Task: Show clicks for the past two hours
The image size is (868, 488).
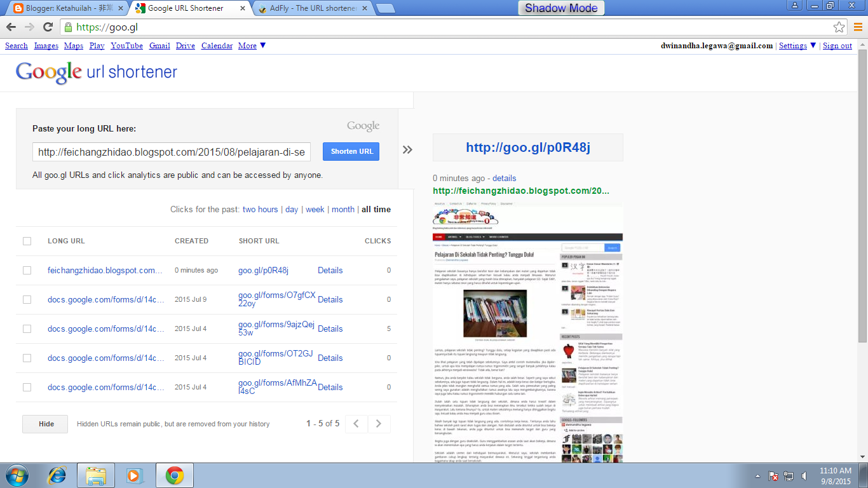Action: coord(261,209)
